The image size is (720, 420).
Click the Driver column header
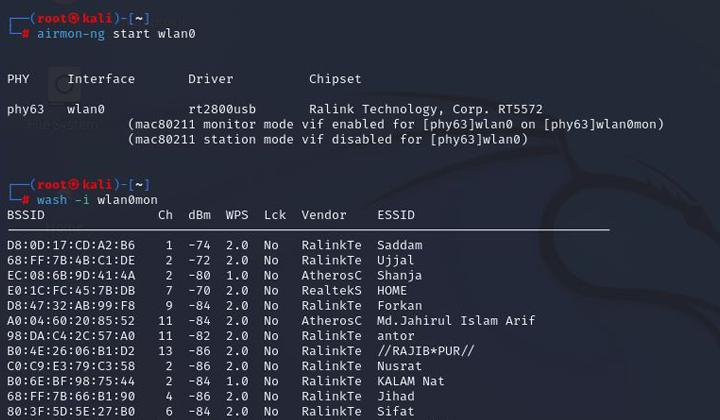(210, 79)
